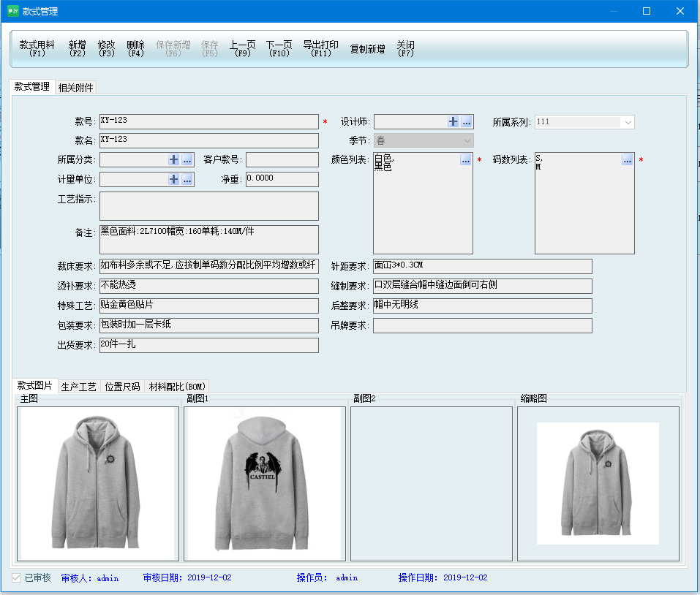
Task: Open the 码数列表 ellipsis picker
Action: point(627,159)
